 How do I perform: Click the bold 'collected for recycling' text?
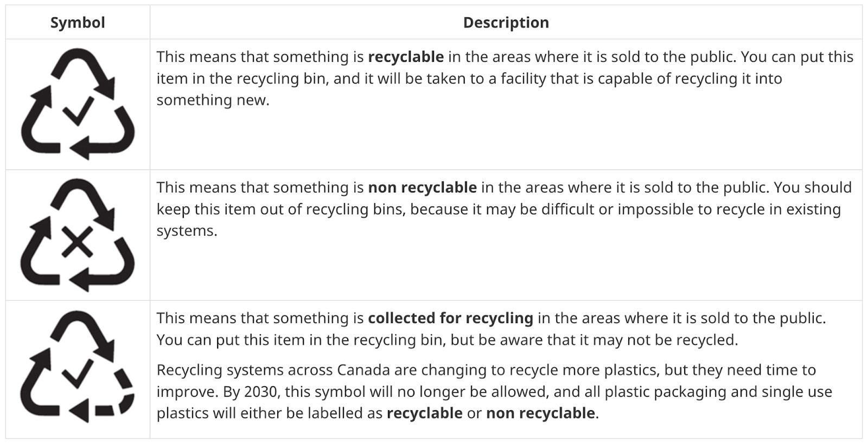point(450,318)
